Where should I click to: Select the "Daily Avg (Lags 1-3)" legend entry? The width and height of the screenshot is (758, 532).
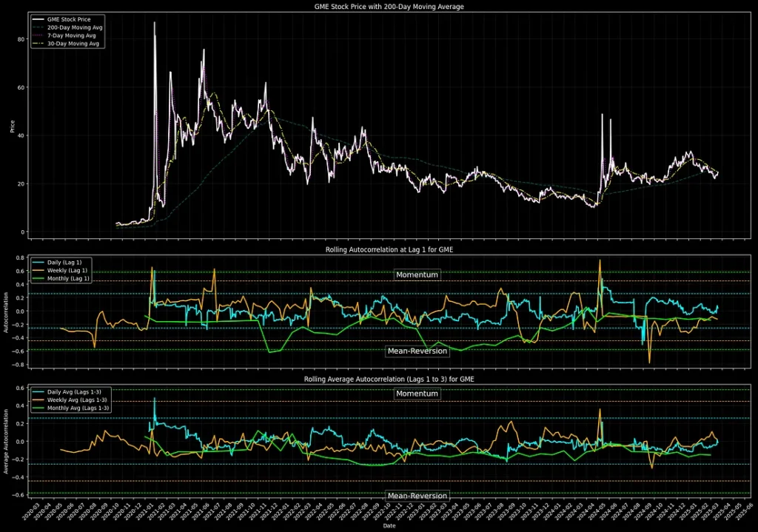click(67, 392)
